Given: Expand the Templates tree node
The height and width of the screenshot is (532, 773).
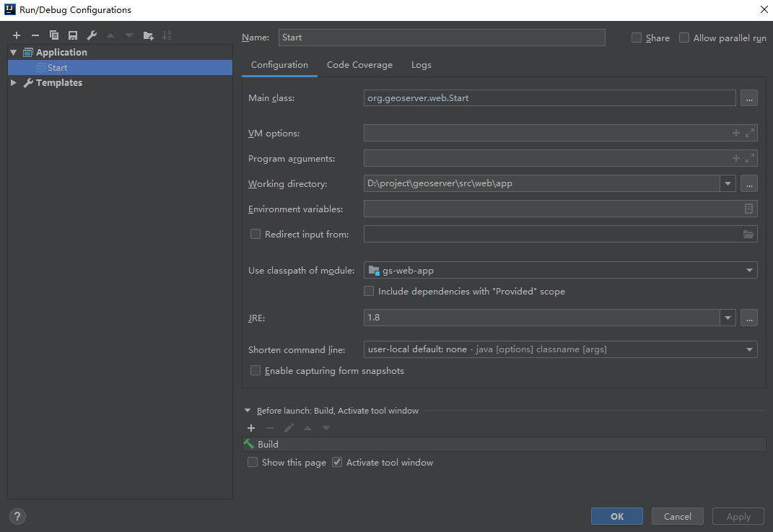Looking at the screenshot, I should [13, 83].
